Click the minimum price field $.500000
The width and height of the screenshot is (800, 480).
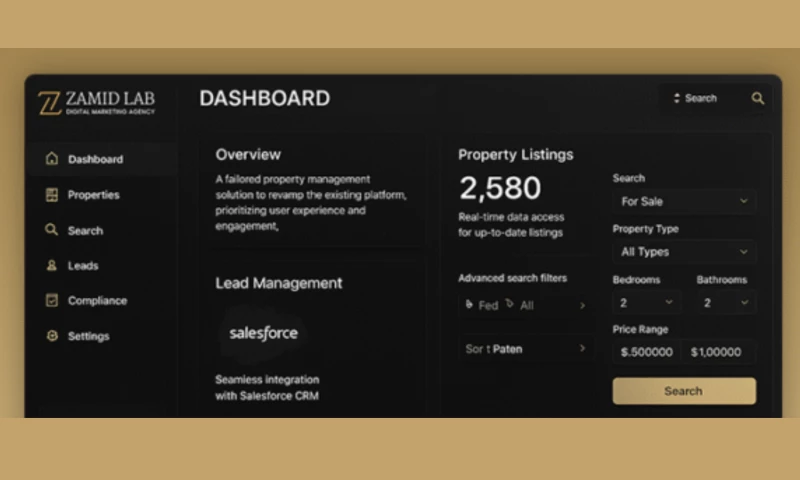pyautogui.click(x=646, y=352)
